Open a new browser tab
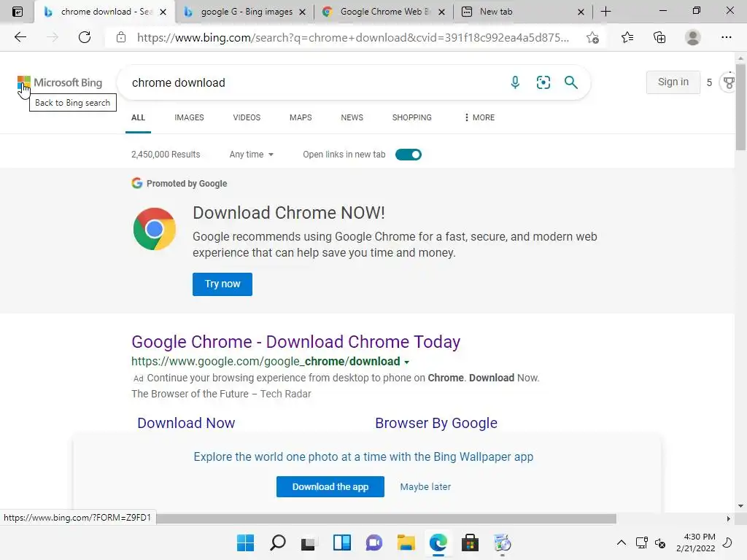The height and width of the screenshot is (560, 747). [x=605, y=12]
